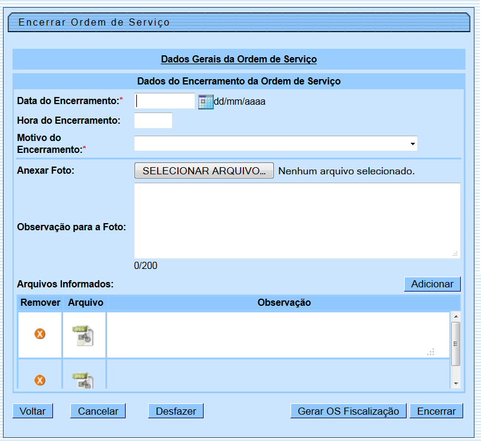This screenshot has height=448, width=481.
Task: Open the calendar date picker icon
Action: click(205, 102)
